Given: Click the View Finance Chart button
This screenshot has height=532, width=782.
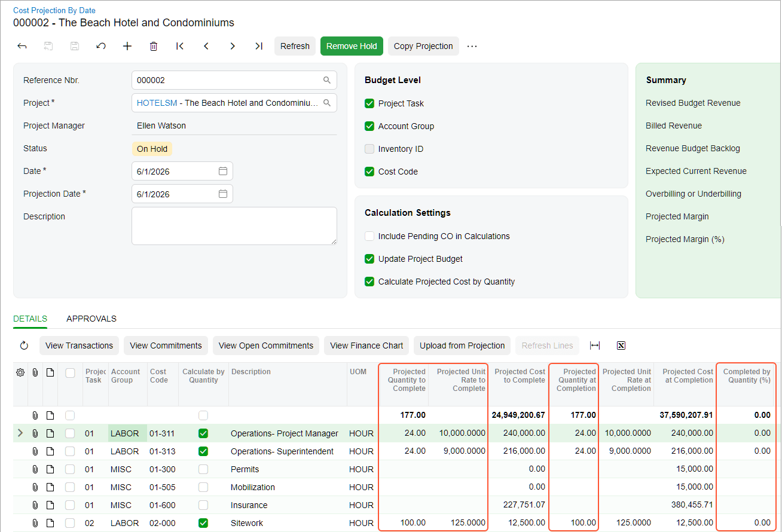Looking at the screenshot, I should click(x=366, y=346).
